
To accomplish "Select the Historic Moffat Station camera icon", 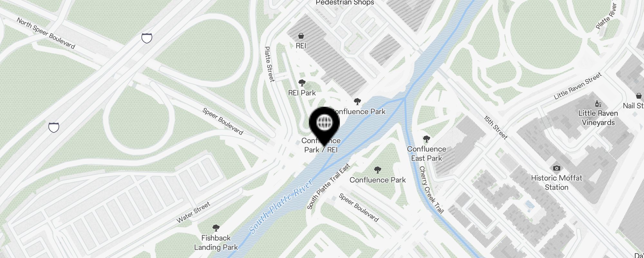I will (556, 168).
